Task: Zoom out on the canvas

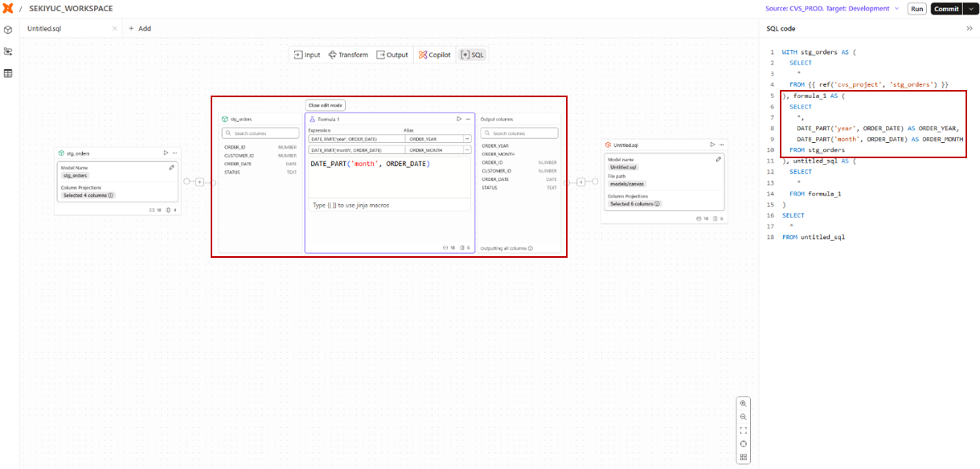Action: pyautogui.click(x=744, y=417)
